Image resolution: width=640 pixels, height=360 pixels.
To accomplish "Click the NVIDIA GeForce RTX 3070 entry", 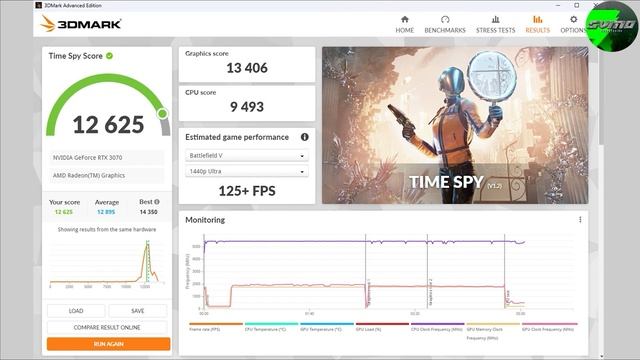I will [x=107, y=158].
